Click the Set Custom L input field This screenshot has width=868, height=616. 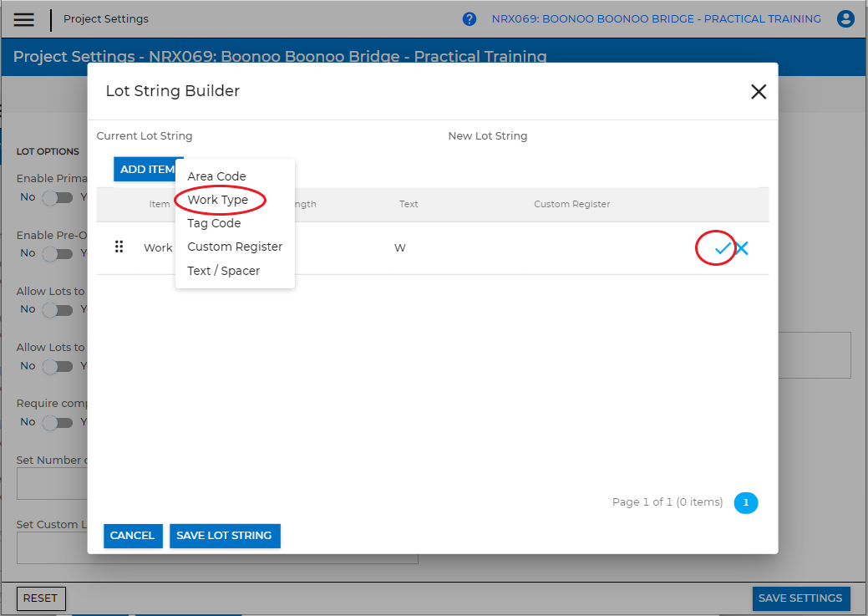[x=217, y=547]
